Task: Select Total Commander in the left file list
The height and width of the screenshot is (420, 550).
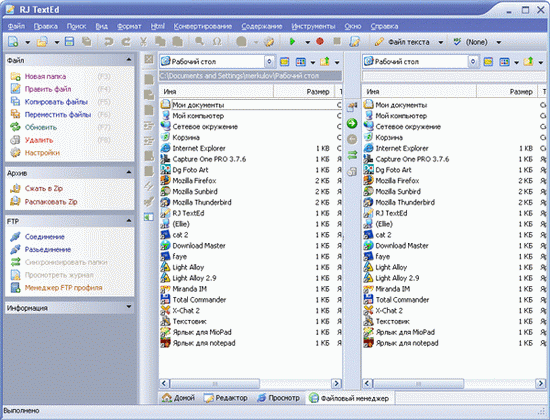Action: pyautogui.click(x=199, y=300)
